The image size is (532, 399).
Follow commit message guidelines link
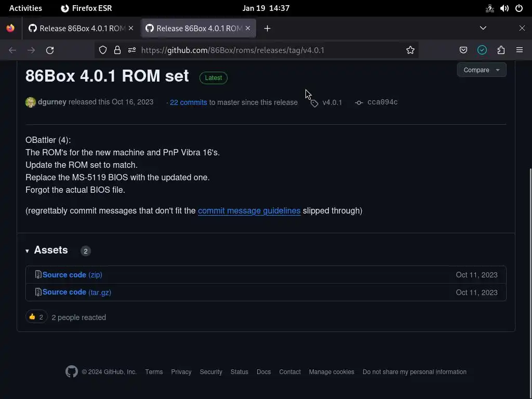pos(249,211)
